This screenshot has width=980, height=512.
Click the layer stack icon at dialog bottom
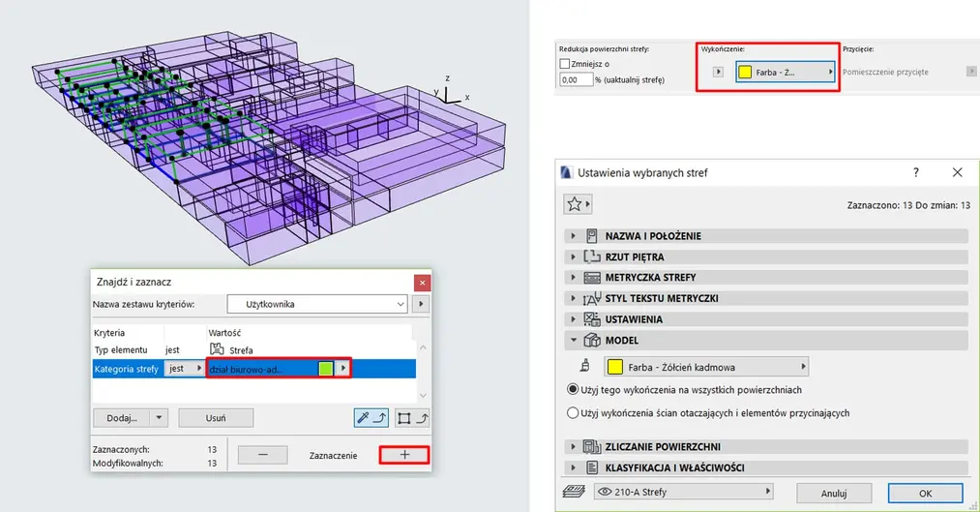click(x=573, y=492)
